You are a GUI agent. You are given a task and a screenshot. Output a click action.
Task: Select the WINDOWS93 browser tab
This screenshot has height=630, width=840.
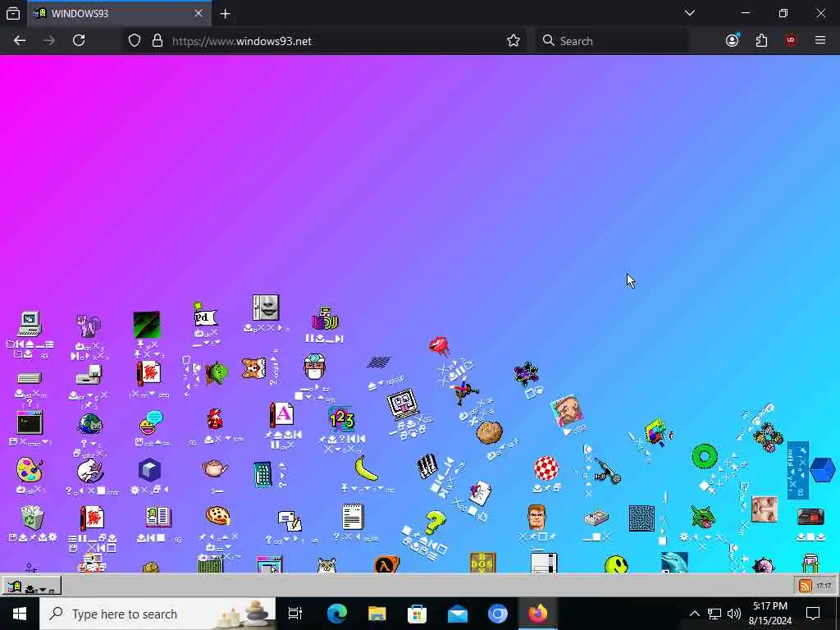[119, 14]
